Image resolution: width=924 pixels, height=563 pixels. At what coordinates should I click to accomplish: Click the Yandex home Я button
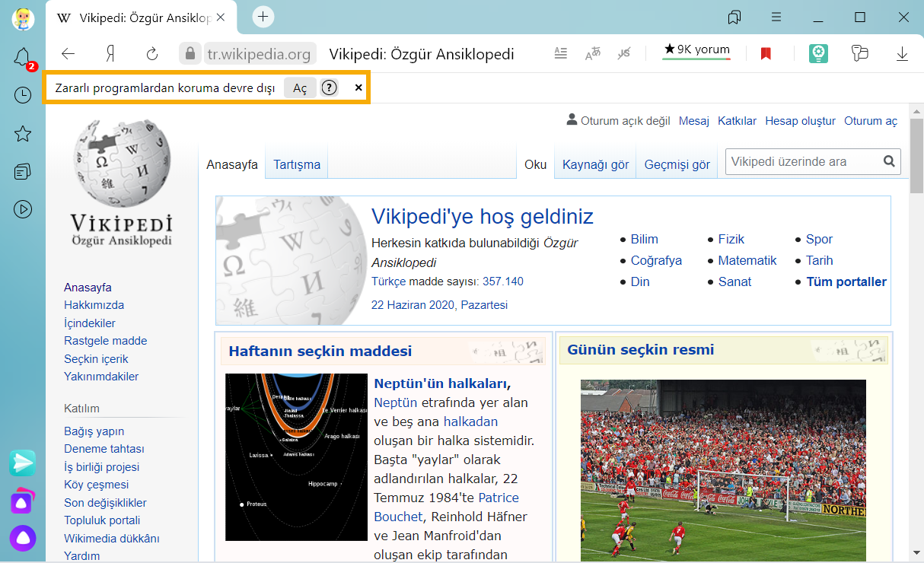pyautogui.click(x=110, y=53)
